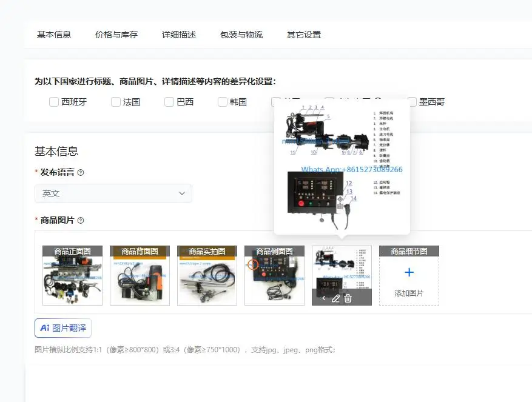Image resolution: width=532 pixels, height=402 pixels.
Task: Switch to the 价格与库存 tab
Action: tap(116, 35)
